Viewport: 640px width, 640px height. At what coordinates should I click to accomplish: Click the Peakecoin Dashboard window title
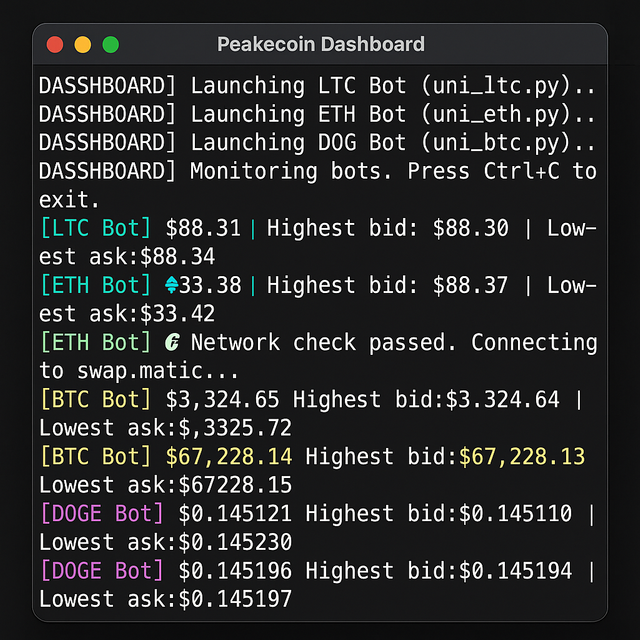[321, 44]
